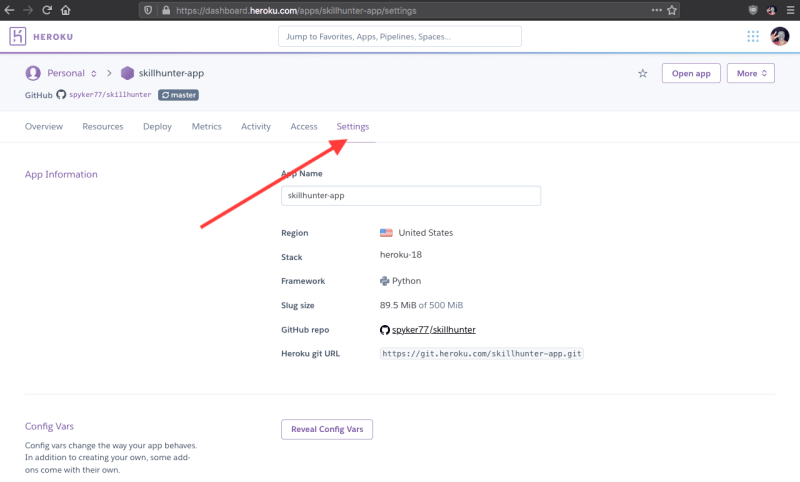Click the United States region value
The image size is (800, 482).
pyautogui.click(x=426, y=233)
